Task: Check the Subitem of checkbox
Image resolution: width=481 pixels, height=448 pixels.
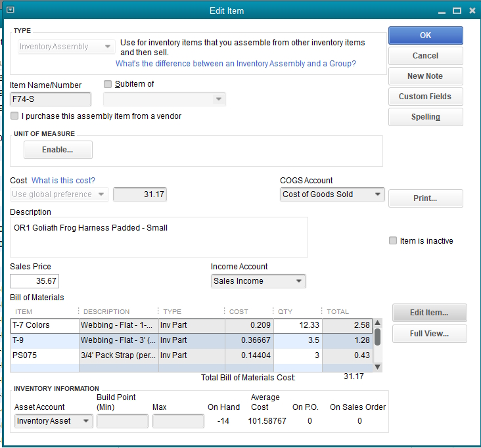Action: pyautogui.click(x=108, y=84)
